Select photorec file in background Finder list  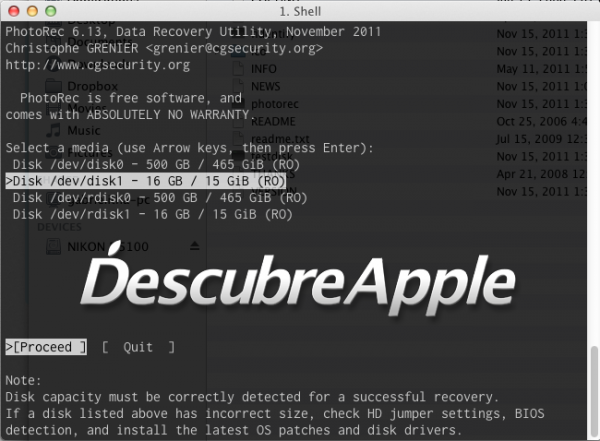tap(274, 104)
